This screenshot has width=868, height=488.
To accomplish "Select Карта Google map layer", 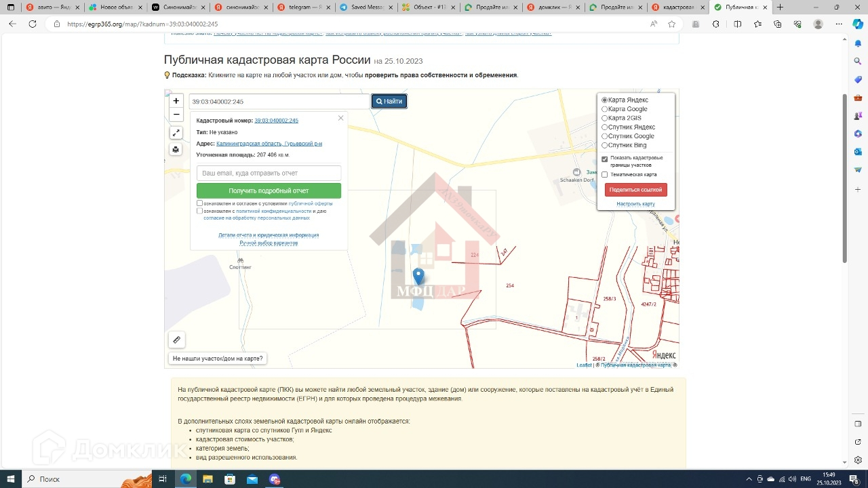I will click(x=605, y=109).
